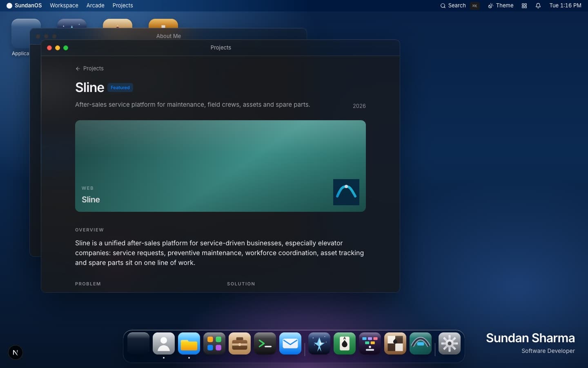This screenshot has width=588, height=368.
Task: Launch the blue star game icon
Action: pos(319,343)
